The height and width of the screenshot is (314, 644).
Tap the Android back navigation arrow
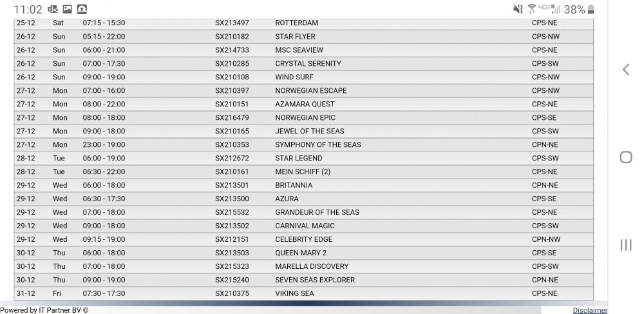[625, 70]
